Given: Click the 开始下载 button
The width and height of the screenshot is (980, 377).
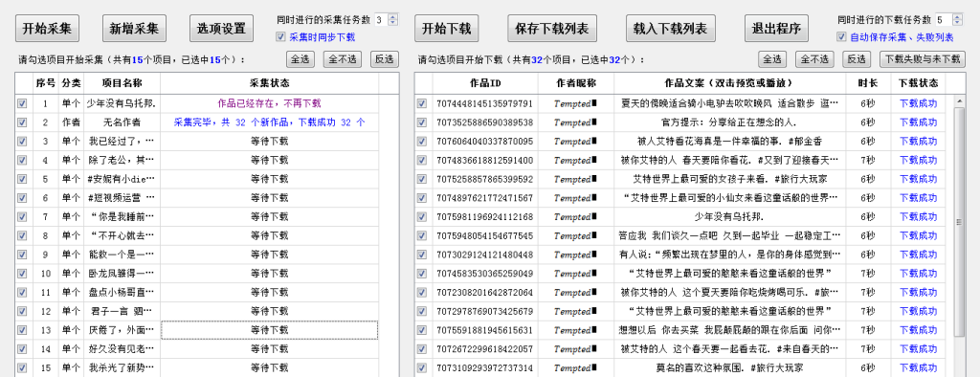Looking at the screenshot, I should point(446,28).
